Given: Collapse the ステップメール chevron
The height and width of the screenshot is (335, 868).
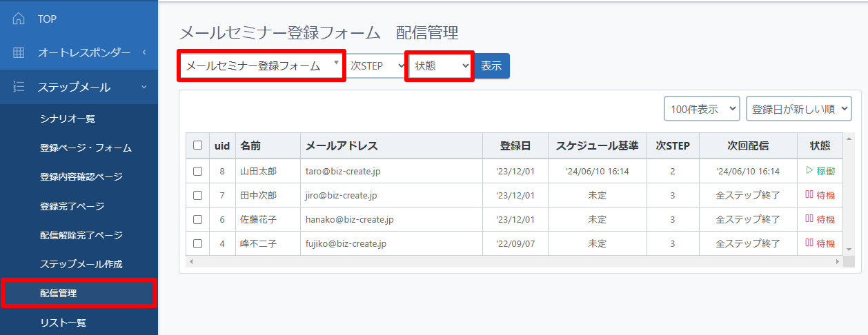Looking at the screenshot, I should click(x=144, y=87).
